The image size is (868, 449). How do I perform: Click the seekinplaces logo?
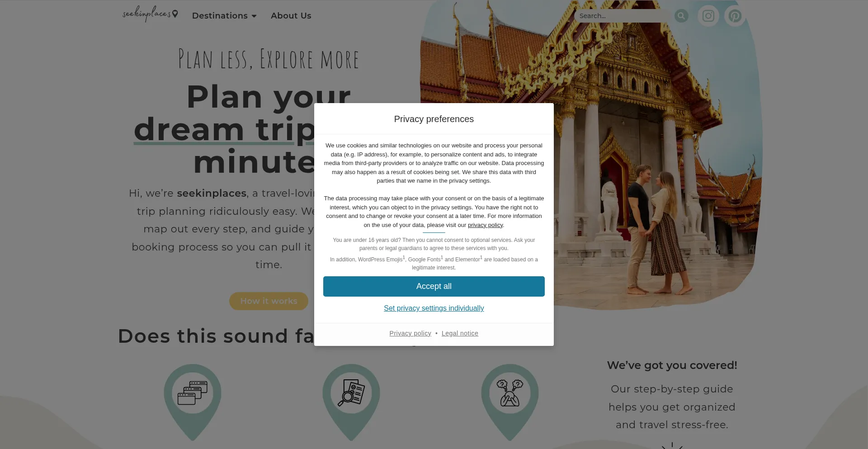(150, 14)
